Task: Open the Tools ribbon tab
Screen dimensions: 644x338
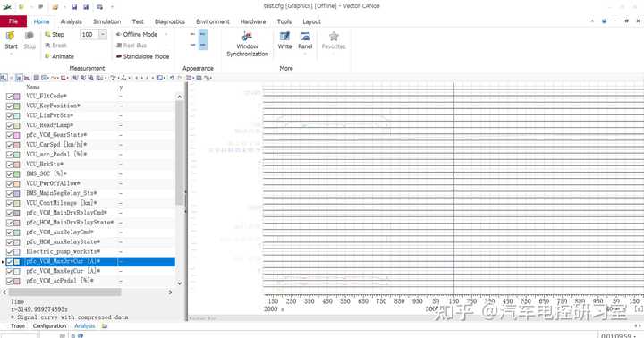Action: [x=284, y=21]
